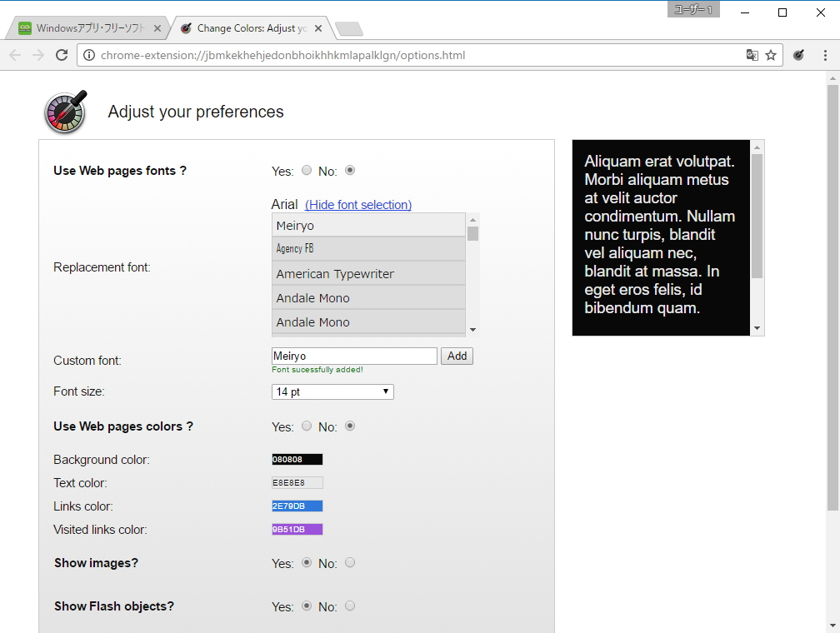Choose No for Show images

click(350, 563)
